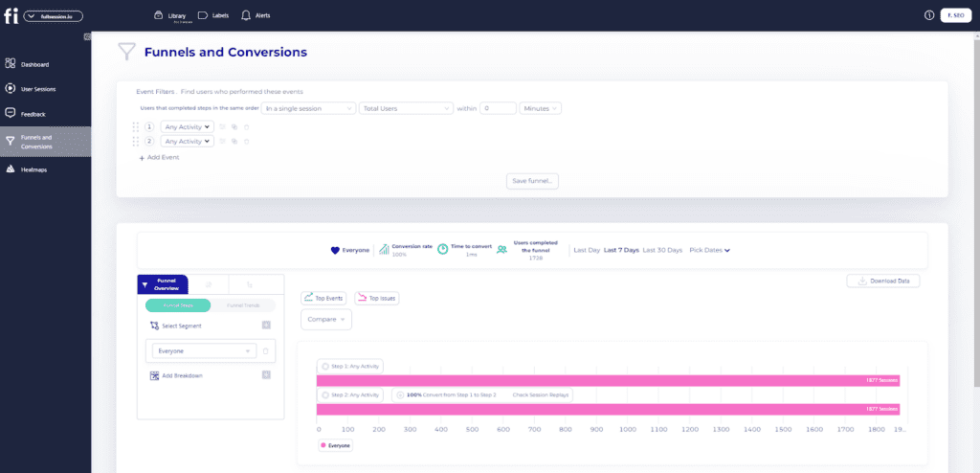Duplicate event step 2 with copy icon
This screenshot has width=980, height=473.
[234, 141]
